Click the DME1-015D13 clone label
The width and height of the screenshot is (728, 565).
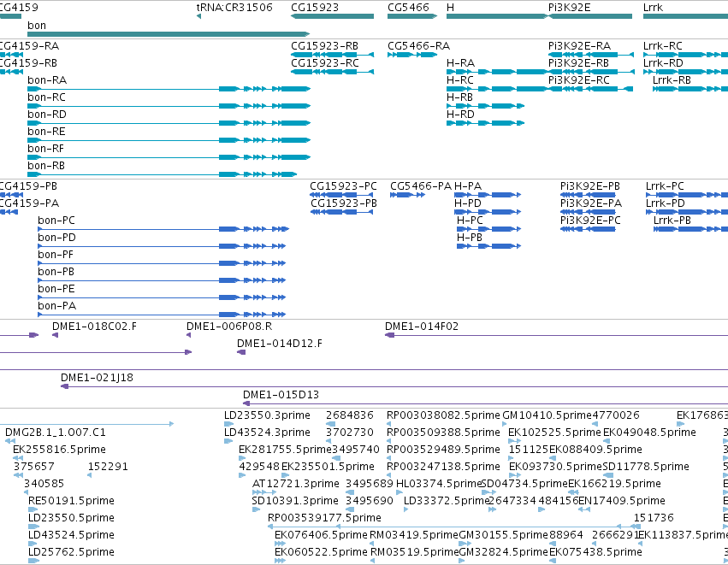[281, 395]
